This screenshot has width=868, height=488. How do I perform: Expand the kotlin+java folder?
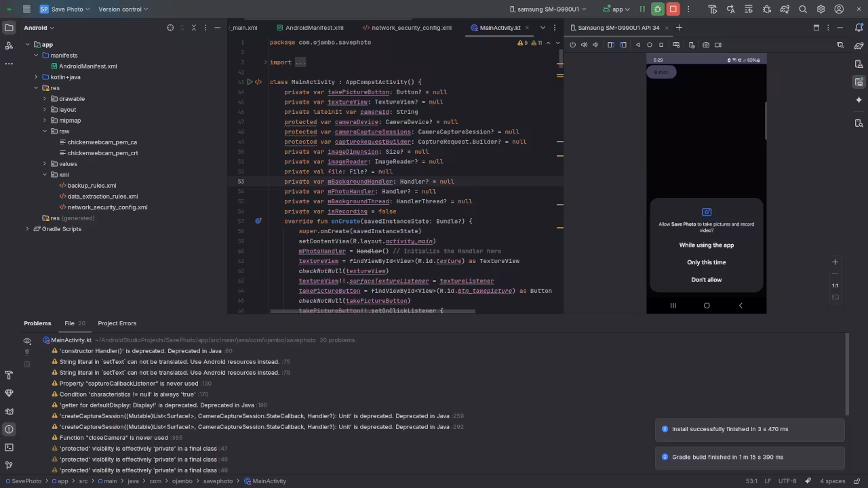pyautogui.click(x=36, y=77)
